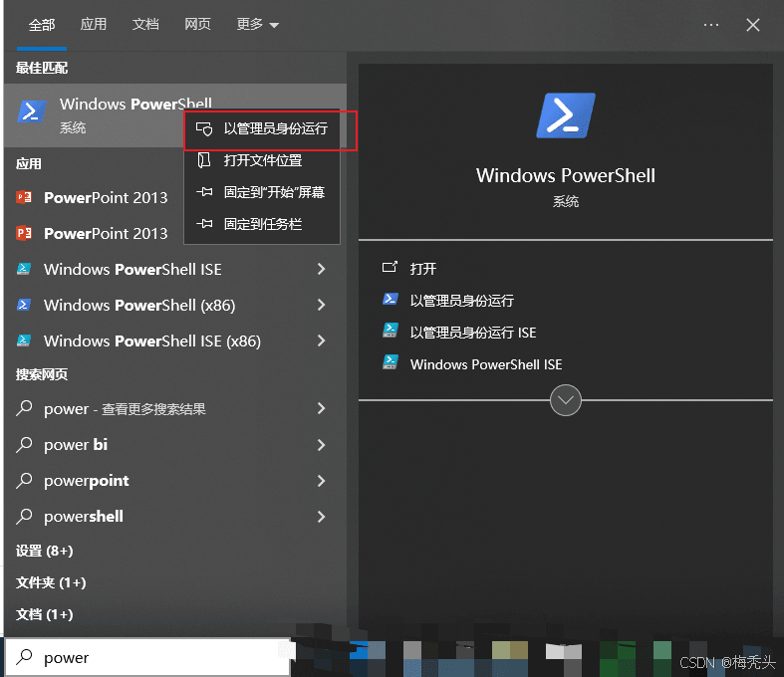Expand arrow for powershell suggestion
784x677 pixels.
coord(321,516)
